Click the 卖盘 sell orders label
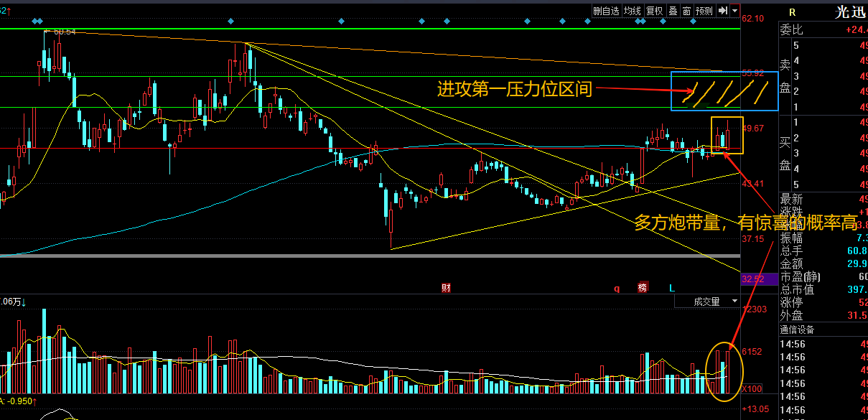 click(785, 75)
